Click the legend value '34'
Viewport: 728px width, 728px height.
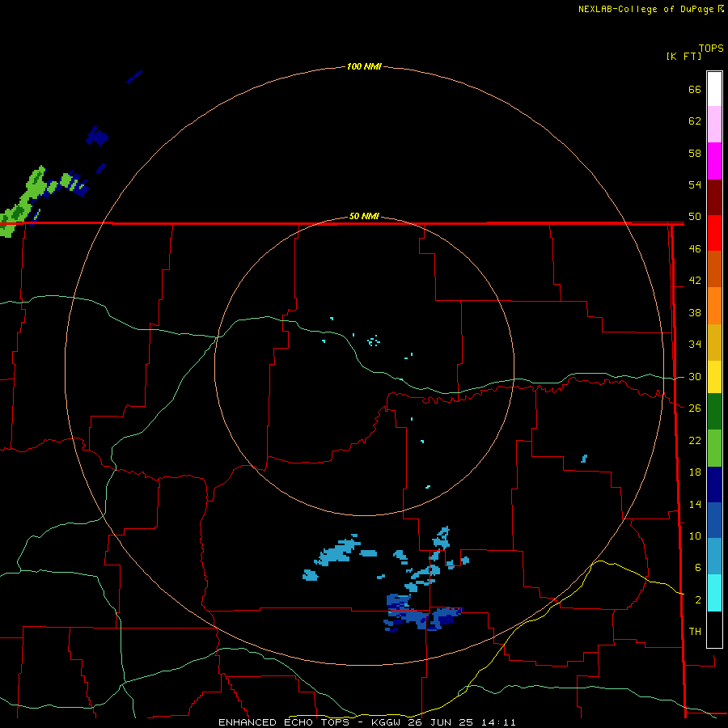tap(695, 345)
